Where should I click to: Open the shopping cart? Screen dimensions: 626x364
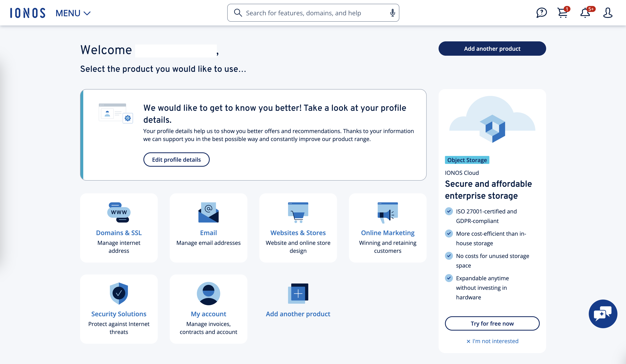(563, 13)
